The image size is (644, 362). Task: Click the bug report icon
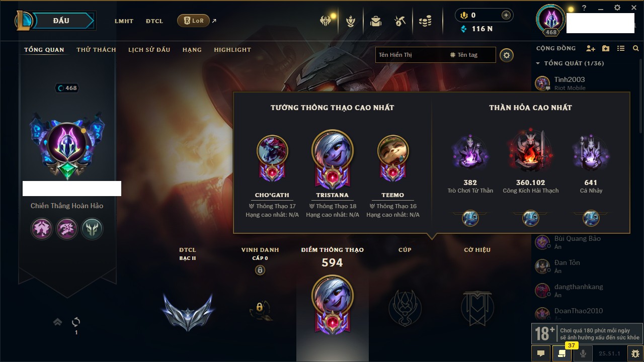point(635,353)
